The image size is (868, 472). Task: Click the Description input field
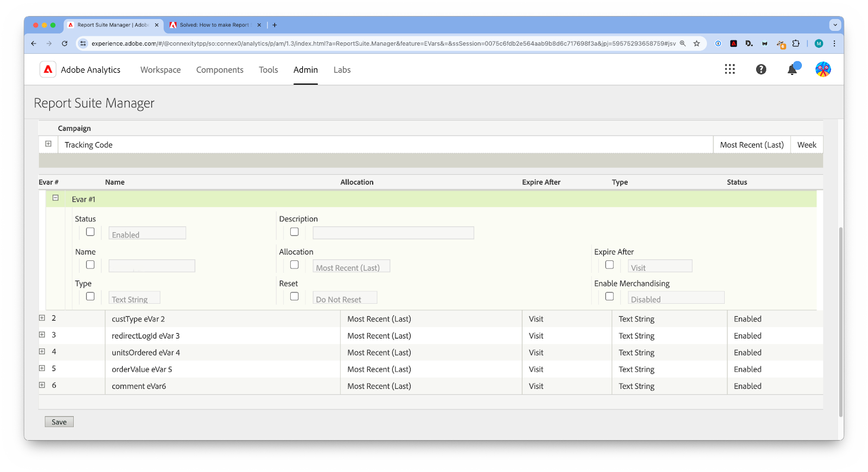point(393,233)
